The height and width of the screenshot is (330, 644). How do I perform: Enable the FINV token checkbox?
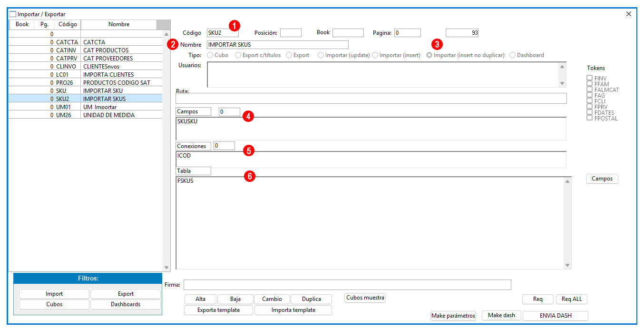(x=590, y=78)
